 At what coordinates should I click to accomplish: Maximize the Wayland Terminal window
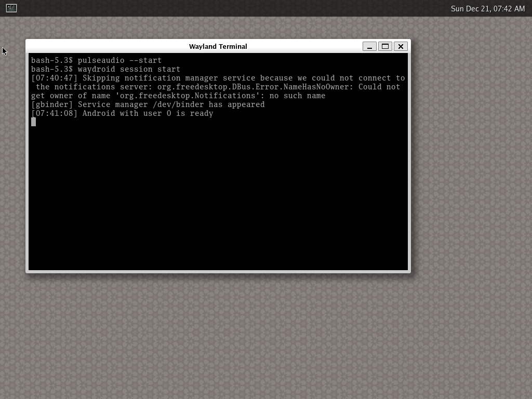click(385, 46)
